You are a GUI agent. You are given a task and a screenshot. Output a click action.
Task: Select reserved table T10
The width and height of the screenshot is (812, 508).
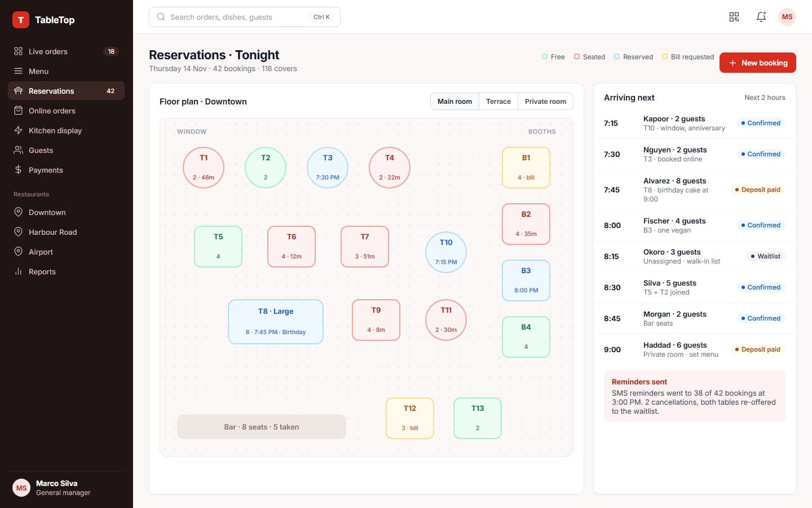click(x=446, y=252)
